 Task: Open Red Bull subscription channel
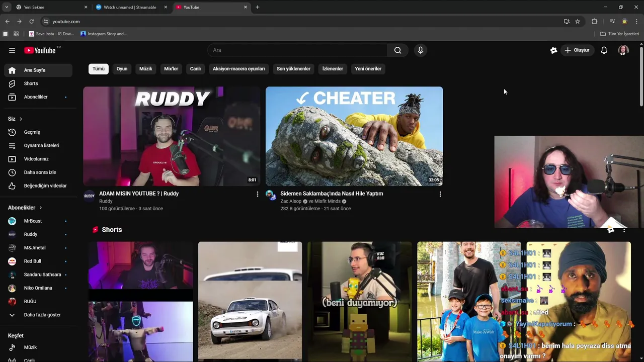coord(38,261)
